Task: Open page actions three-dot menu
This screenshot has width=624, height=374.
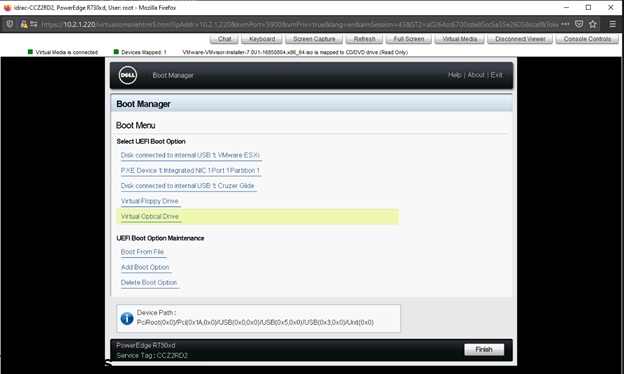Action: 566,24
